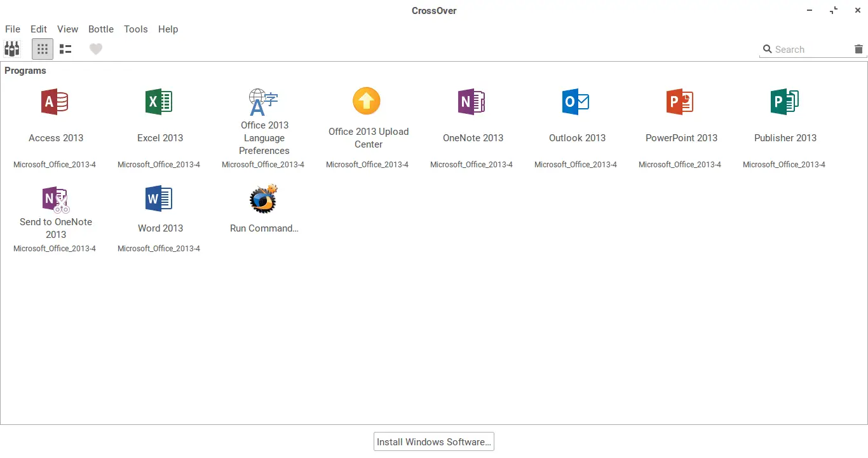This screenshot has height=458, width=868.
Task: Click the Send to OneNote 2013 label
Action: (x=56, y=228)
